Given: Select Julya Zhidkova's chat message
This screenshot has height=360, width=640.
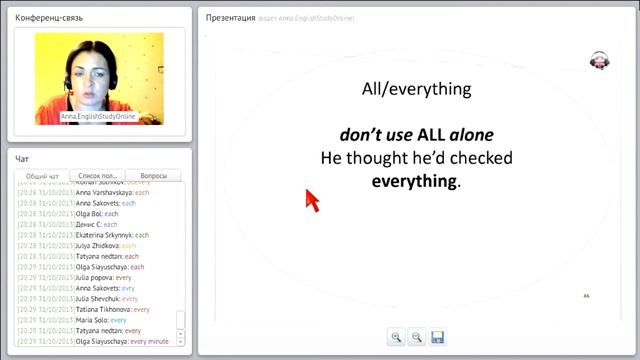Looking at the screenshot, I should (x=77, y=246).
